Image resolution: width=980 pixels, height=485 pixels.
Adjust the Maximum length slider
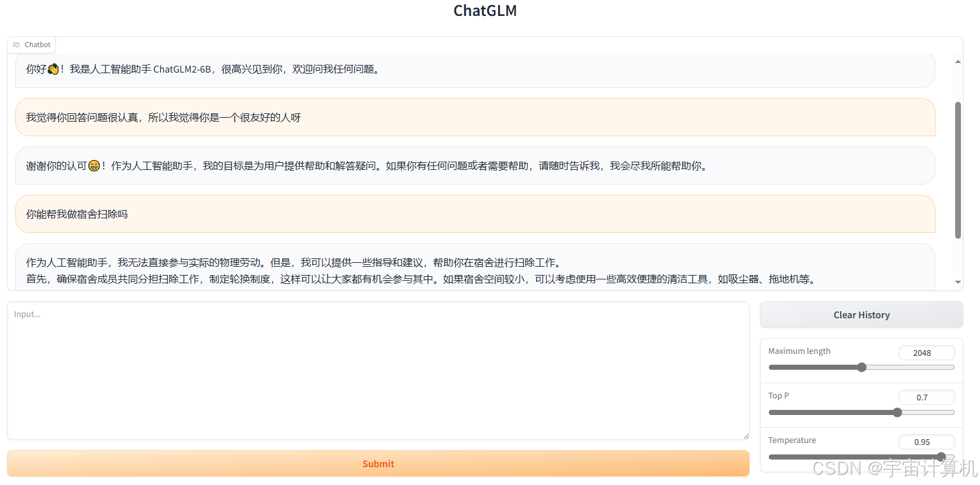861,367
